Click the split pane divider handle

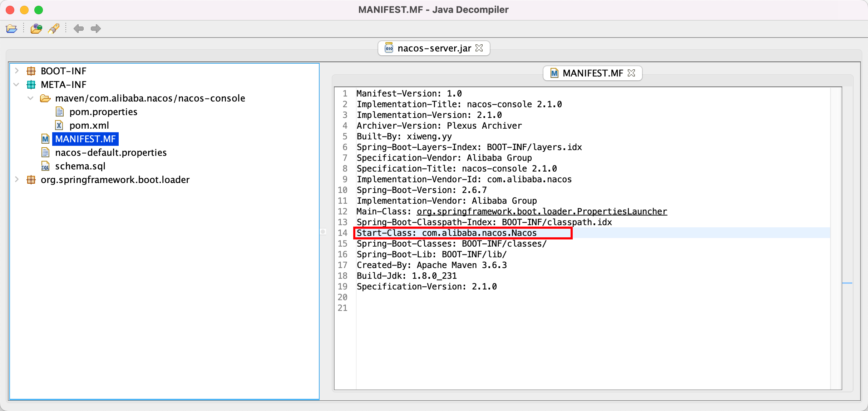[323, 232]
